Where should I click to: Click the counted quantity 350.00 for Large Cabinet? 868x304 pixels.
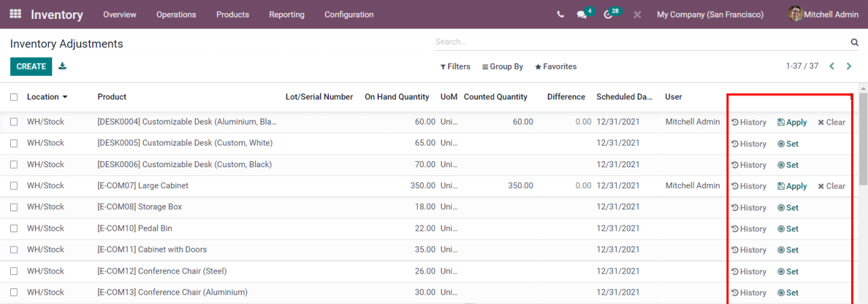click(521, 186)
